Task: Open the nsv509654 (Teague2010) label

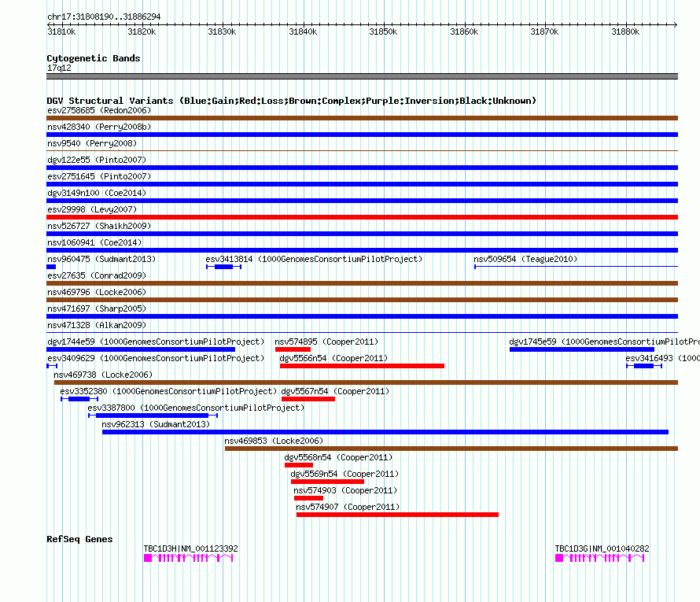Action: (525, 259)
